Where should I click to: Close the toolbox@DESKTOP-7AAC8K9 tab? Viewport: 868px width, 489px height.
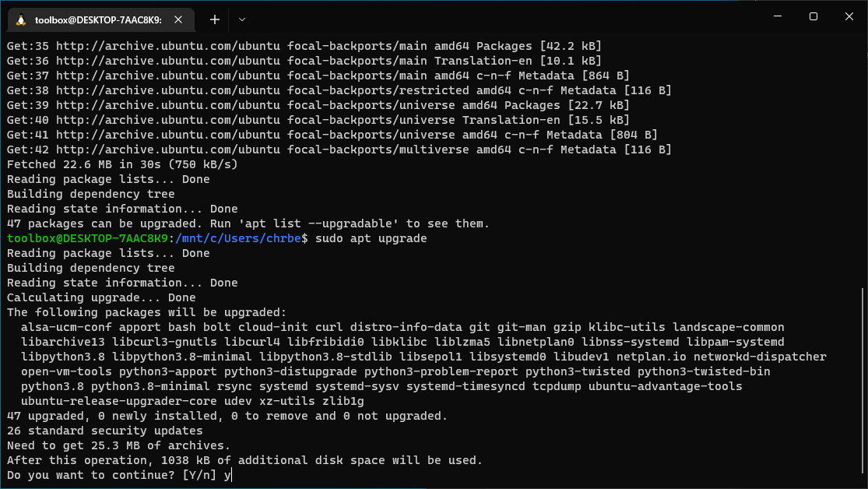178,19
